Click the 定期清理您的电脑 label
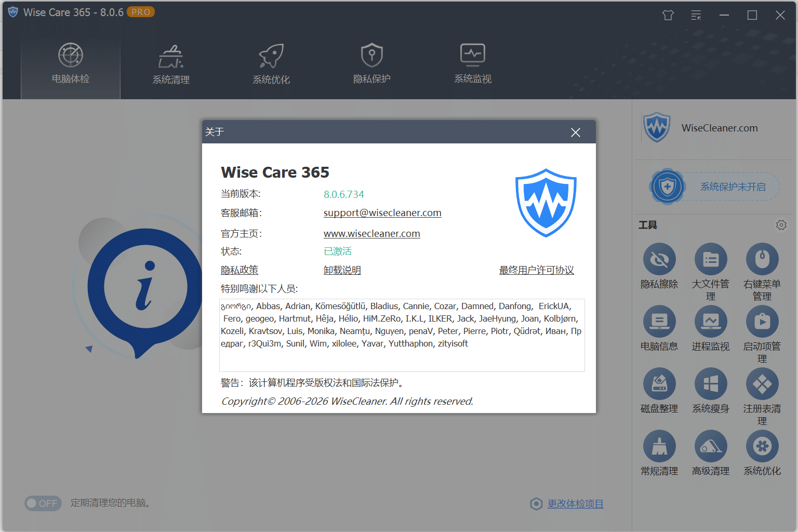Image resolution: width=798 pixels, height=532 pixels. 110,503
